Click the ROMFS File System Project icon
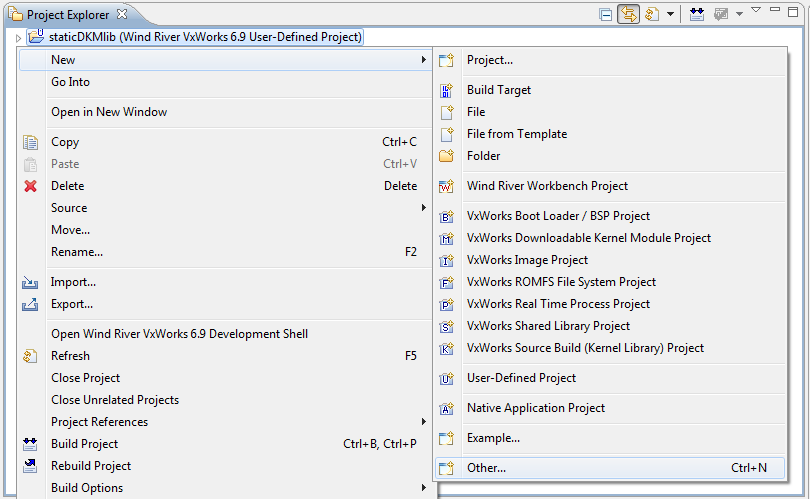 (446, 283)
